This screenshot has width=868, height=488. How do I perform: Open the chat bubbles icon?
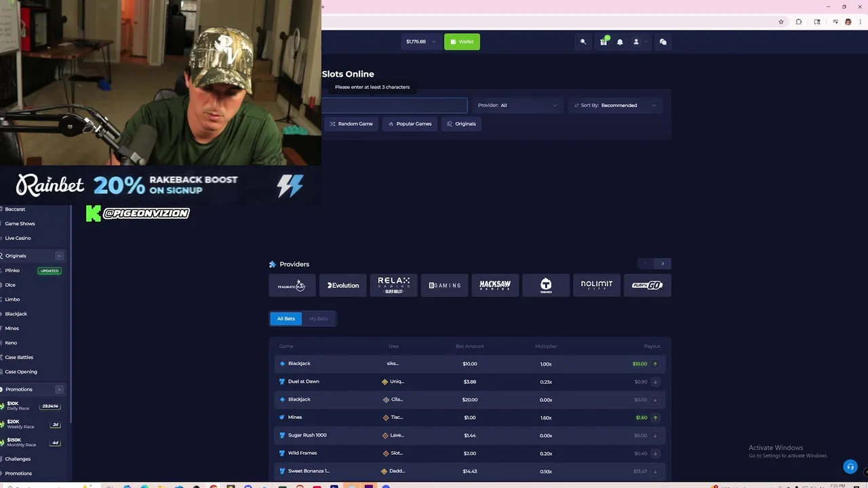[x=663, y=42]
